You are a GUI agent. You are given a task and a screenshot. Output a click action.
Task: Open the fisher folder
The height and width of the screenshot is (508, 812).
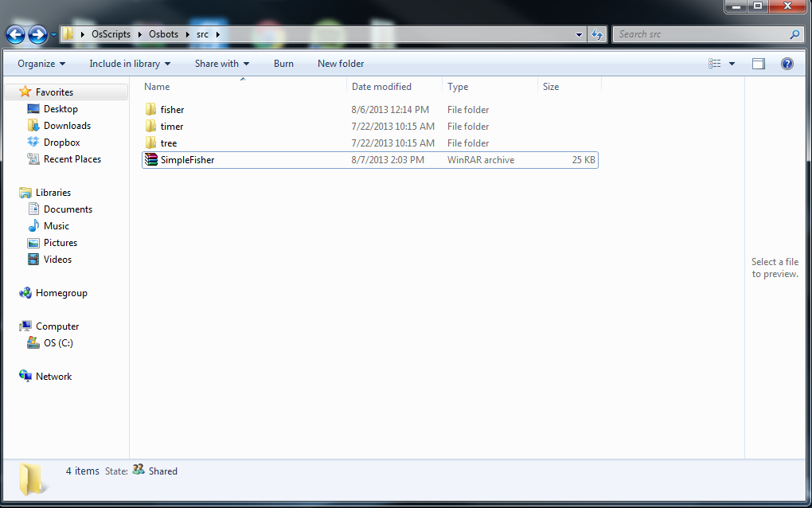(x=172, y=109)
